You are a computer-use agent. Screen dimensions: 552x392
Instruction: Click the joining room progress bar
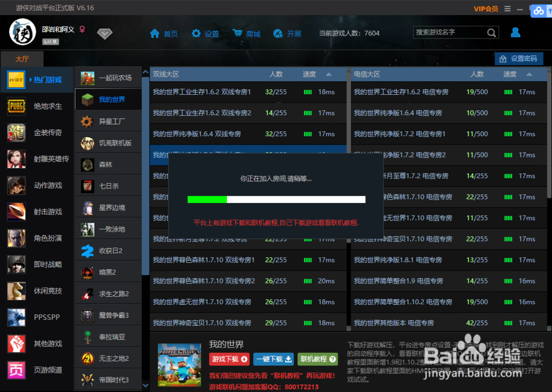tap(277, 200)
